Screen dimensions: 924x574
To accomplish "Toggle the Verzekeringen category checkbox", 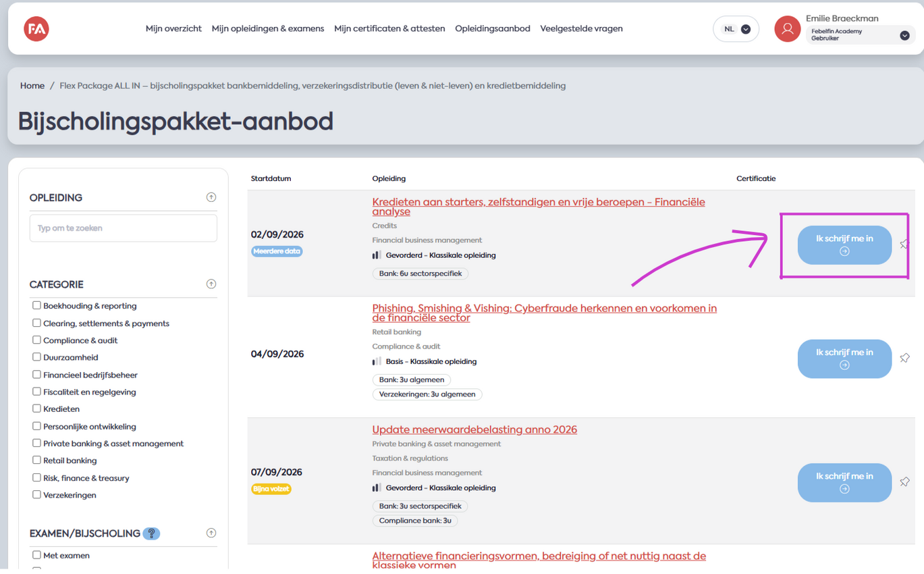I will pos(36,494).
